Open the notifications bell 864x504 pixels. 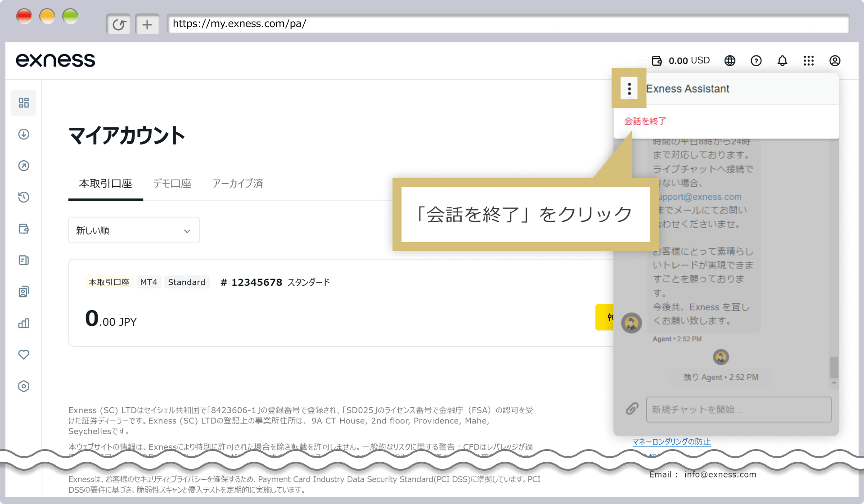pyautogui.click(x=783, y=61)
